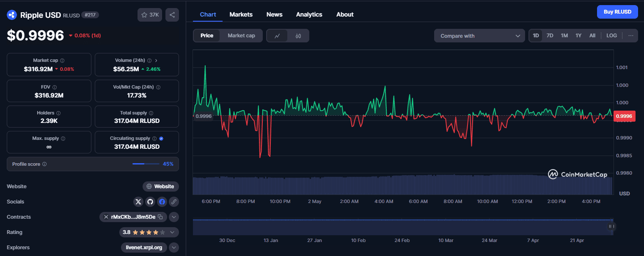Expand the Contracts list chevron
Screen dimensions: 644x256
[x=174, y=217]
